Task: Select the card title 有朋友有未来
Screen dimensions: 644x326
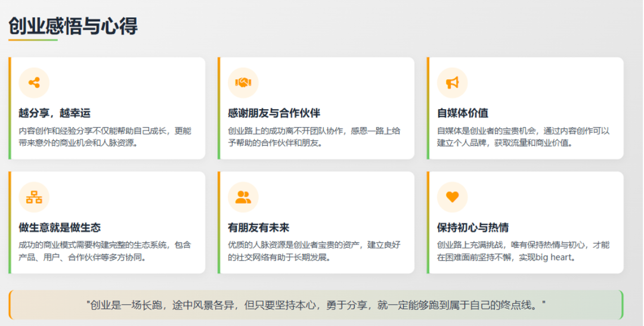Action: click(258, 228)
